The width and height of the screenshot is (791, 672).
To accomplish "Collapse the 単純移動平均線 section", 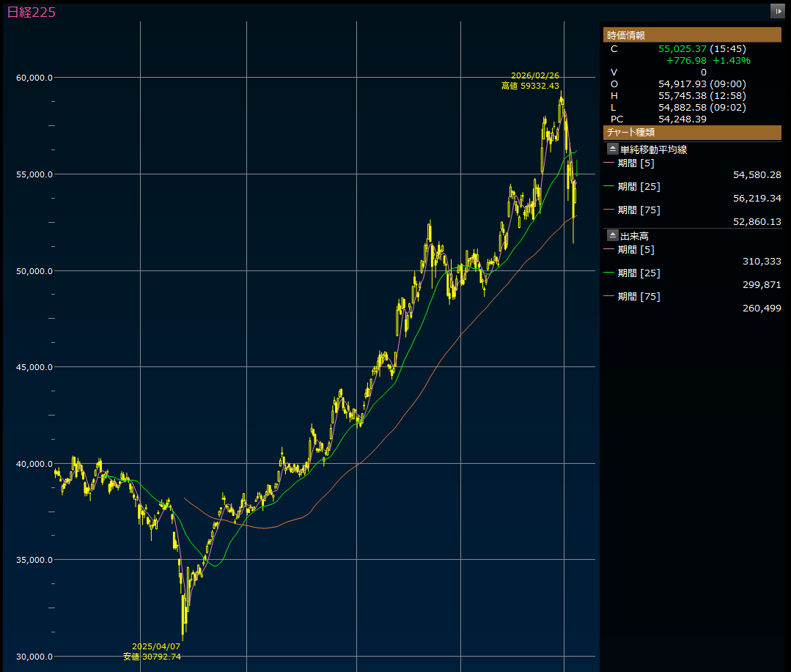I will (613, 149).
